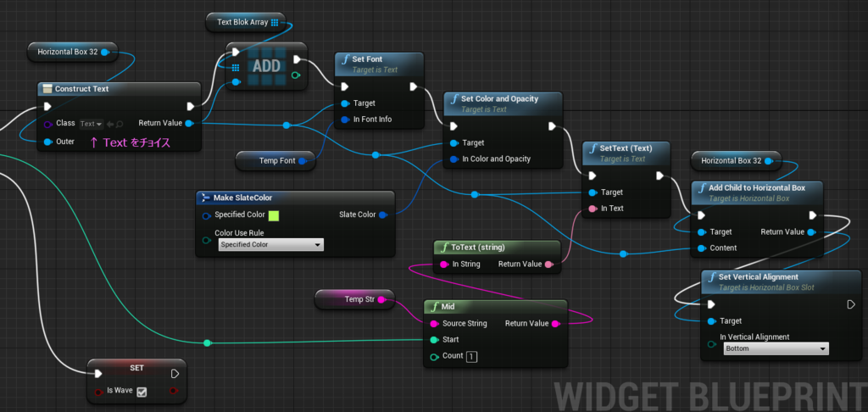868x412 pixels.
Task: Click the Specified Color green swatch
Action: (274, 215)
